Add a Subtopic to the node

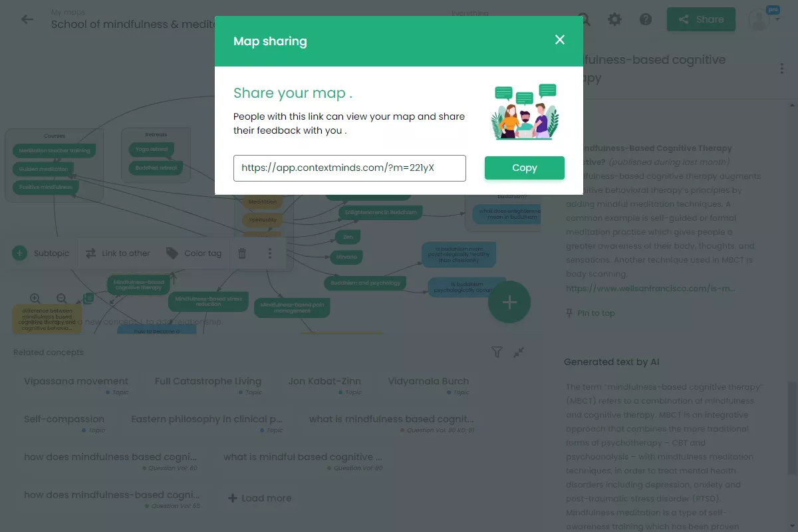(41, 253)
